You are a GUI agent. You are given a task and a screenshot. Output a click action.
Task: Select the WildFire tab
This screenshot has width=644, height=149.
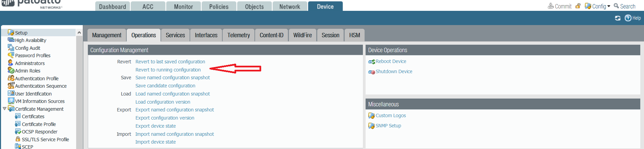coord(302,35)
